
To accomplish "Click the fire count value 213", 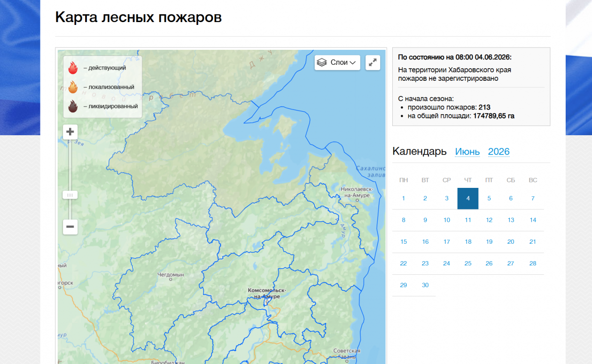I will point(484,108).
